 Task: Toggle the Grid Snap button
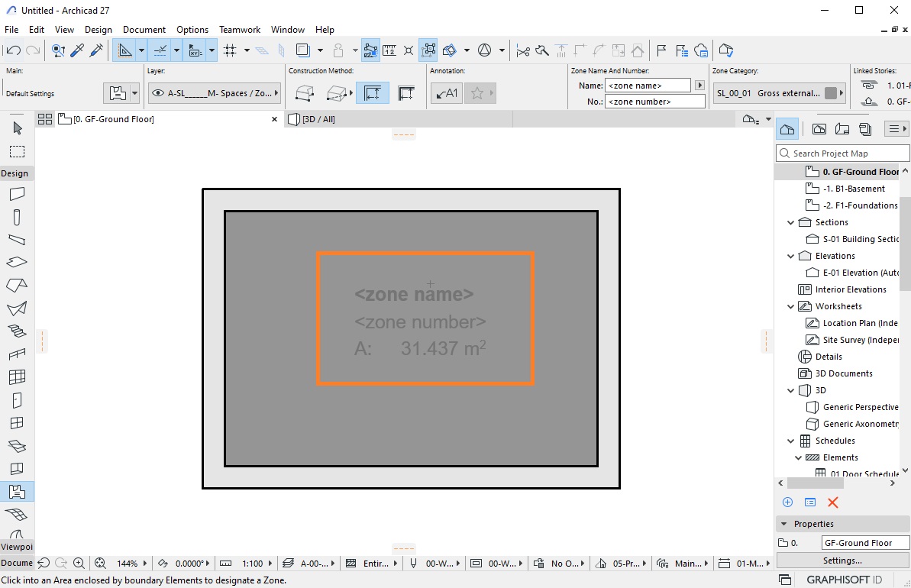230,50
